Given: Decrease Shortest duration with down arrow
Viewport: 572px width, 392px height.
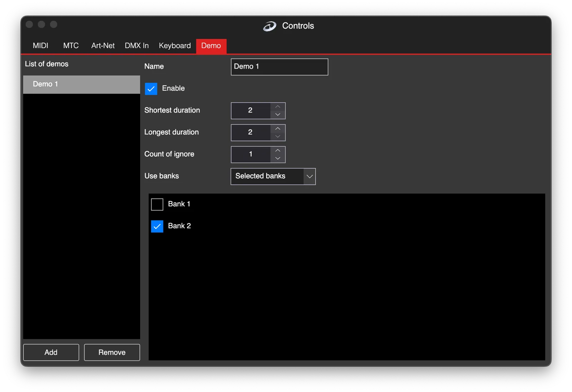Looking at the screenshot, I should pyautogui.click(x=278, y=115).
